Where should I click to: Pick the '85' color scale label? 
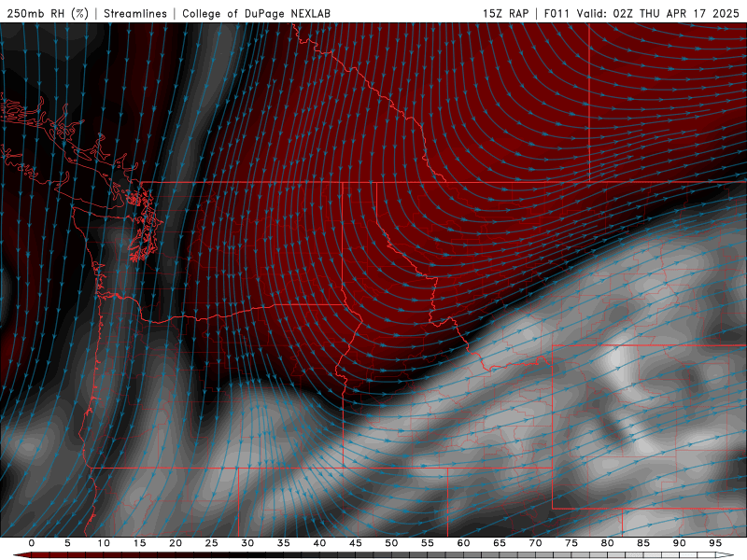coord(643,543)
